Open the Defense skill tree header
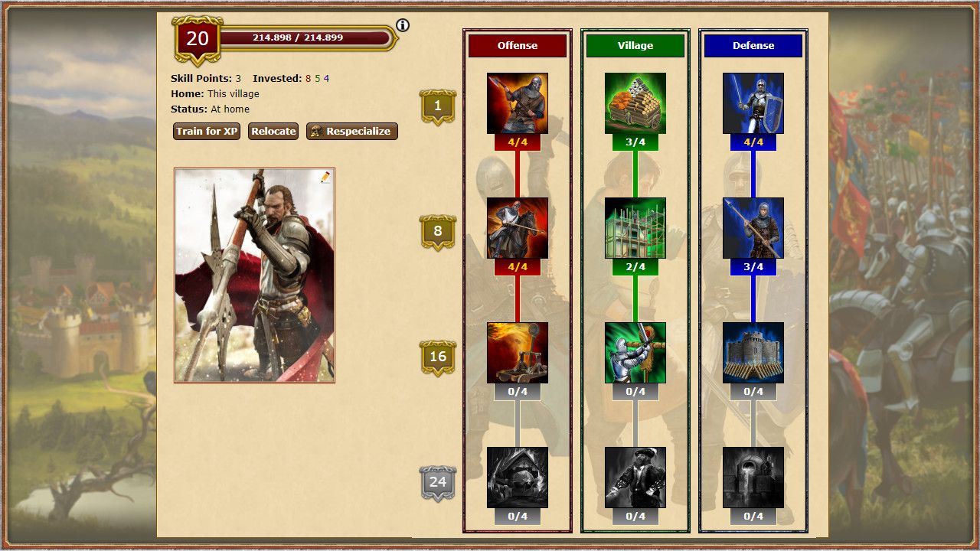Image resolution: width=980 pixels, height=551 pixels. (x=753, y=45)
